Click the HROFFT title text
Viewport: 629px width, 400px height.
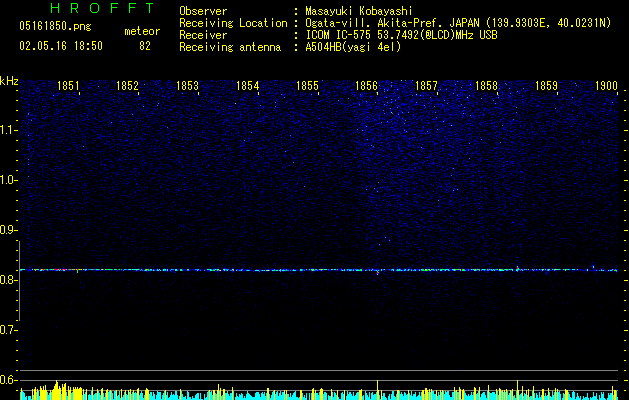pyautogui.click(x=103, y=8)
